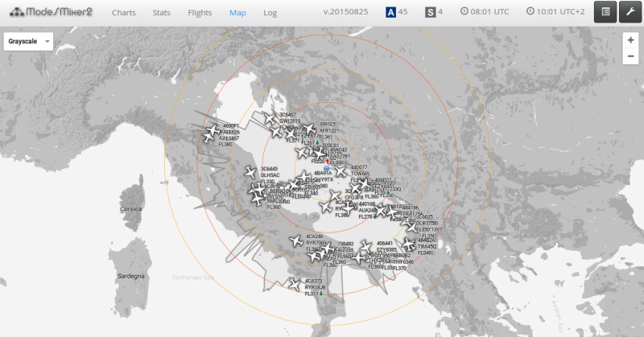
Task: Select aircraft DLH5AC 3C6445
Action: pos(250,172)
